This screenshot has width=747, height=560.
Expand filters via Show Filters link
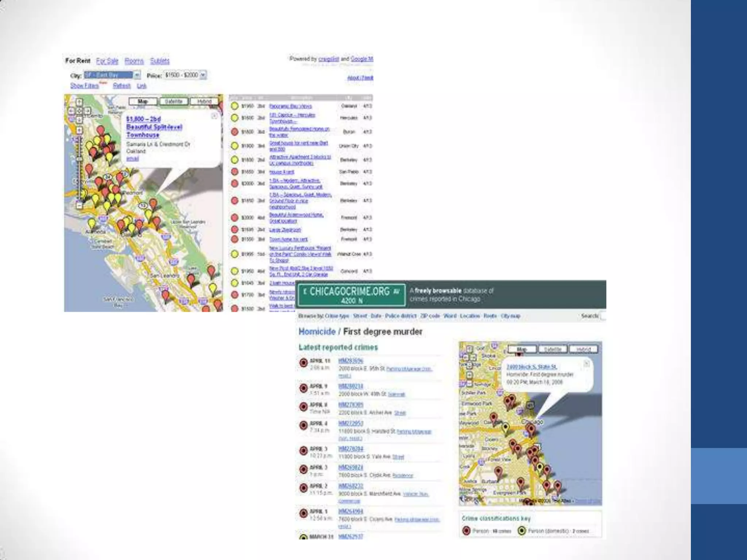(x=85, y=86)
